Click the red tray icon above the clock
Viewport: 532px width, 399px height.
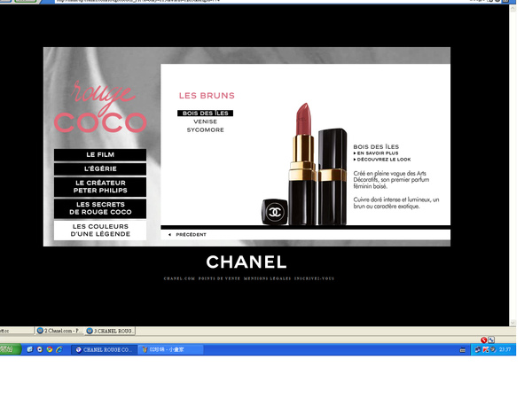pyautogui.click(x=484, y=340)
